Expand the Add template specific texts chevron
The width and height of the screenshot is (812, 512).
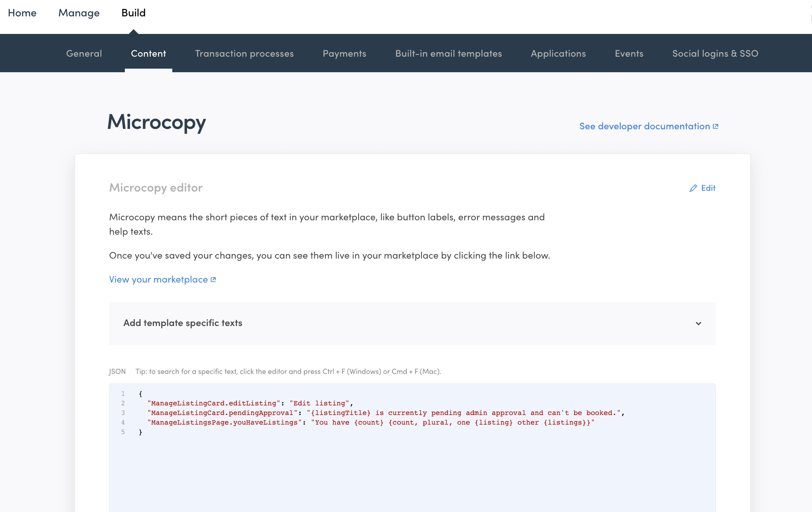click(698, 324)
